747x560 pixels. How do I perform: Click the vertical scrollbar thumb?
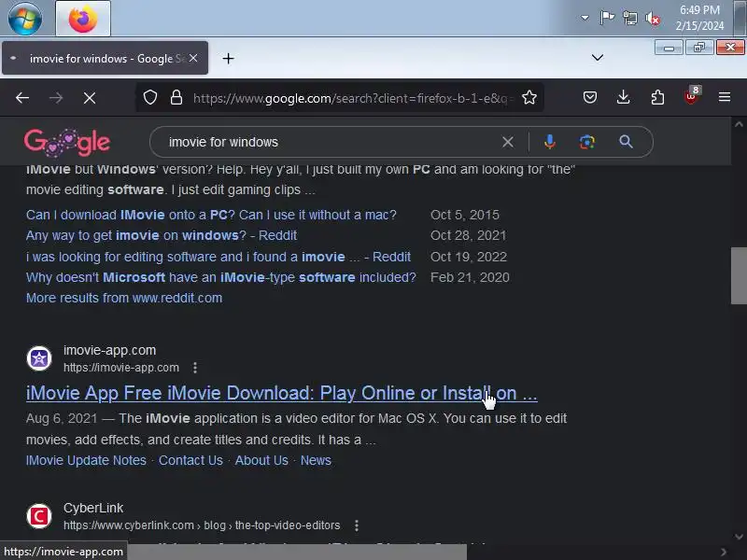click(x=739, y=275)
